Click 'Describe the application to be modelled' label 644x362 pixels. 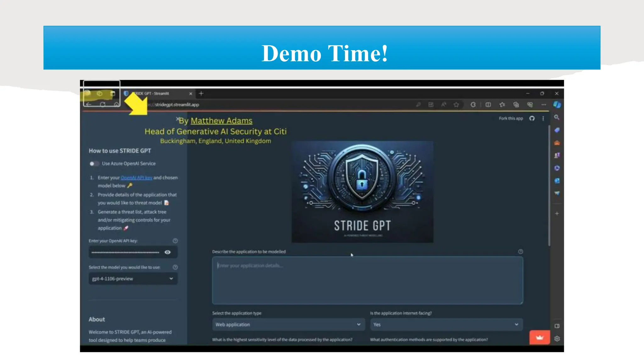[249, 252]
